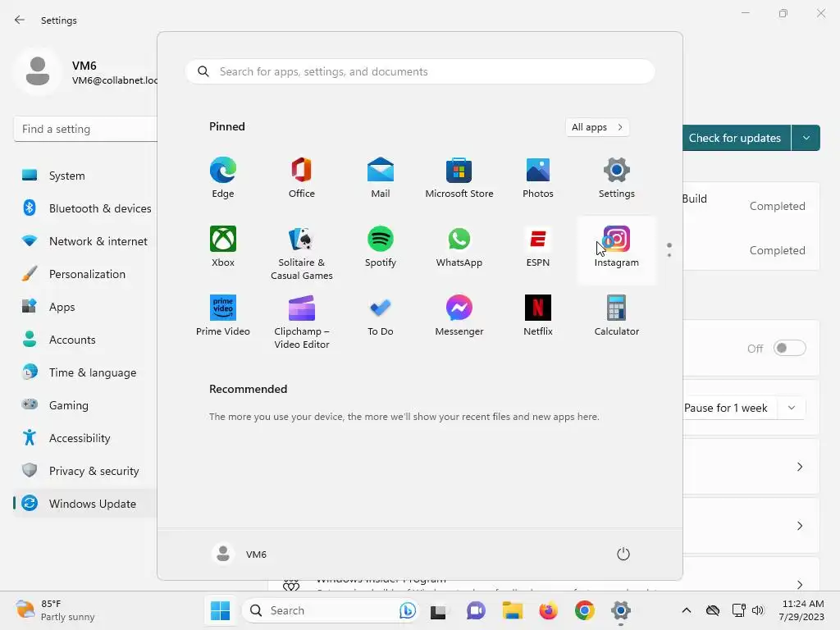The image size is (840, 630).
Task: Open Solitaire & Casual Games
Action: coord(302,253)
